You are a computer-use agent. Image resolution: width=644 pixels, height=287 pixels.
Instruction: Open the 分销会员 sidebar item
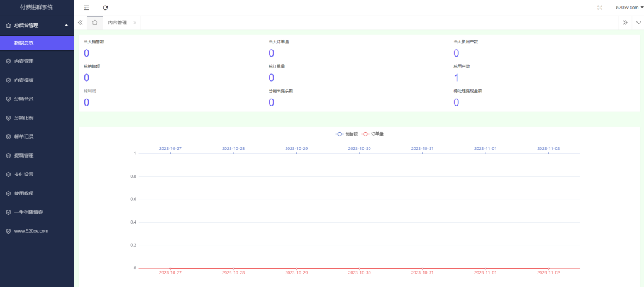[24, 99]
